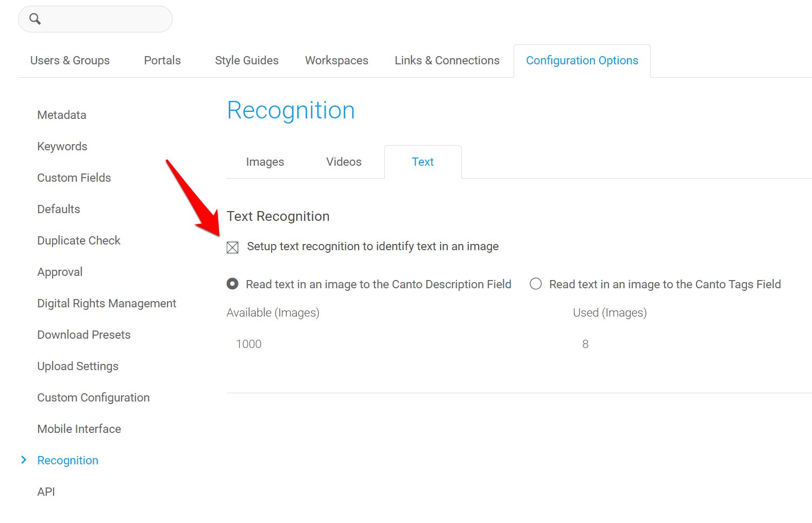This screenshot has height=523, width=812.
Task: Go to Digital Rights Management settings
Action: (x=107, y=304)
